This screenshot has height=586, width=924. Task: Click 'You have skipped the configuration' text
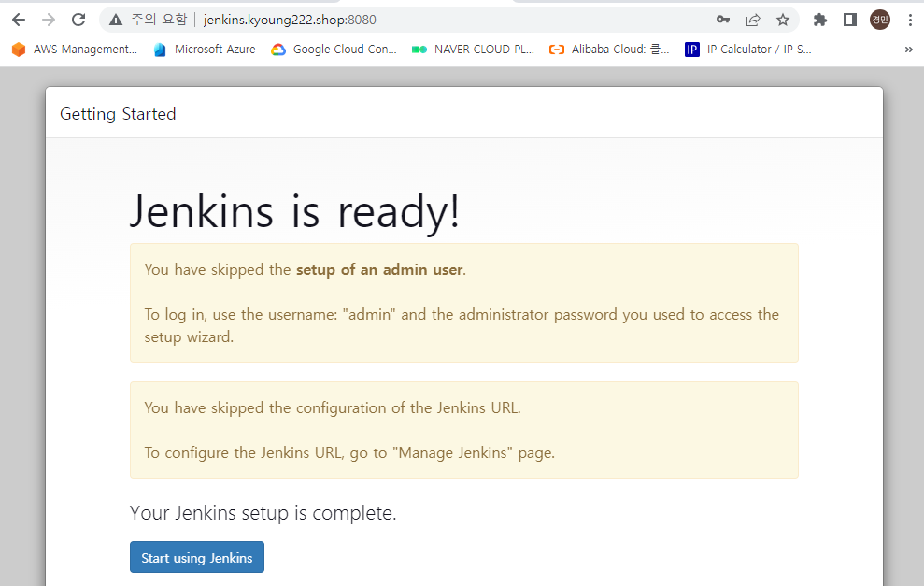coord(333,408)
